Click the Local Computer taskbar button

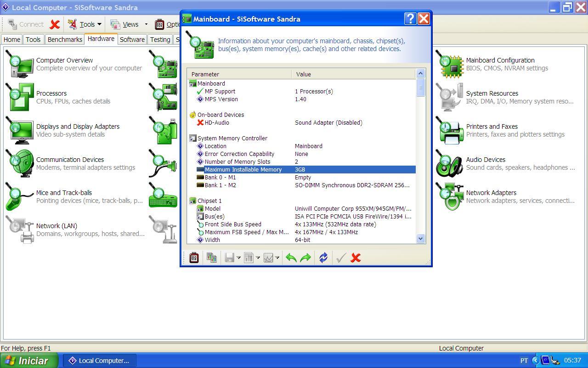[99, 361]
